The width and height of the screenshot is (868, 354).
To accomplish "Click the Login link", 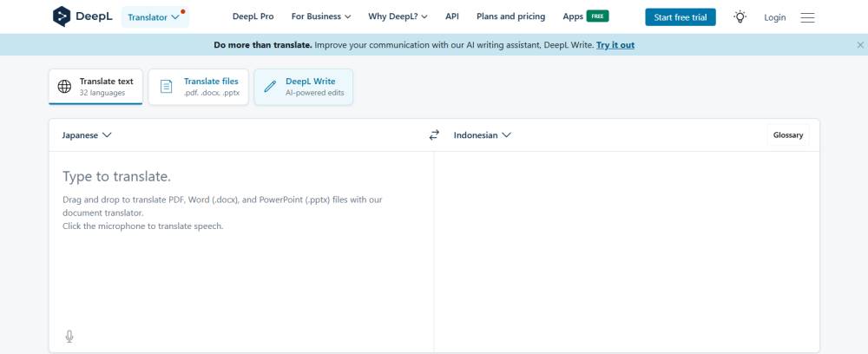I will pos(774,17).
